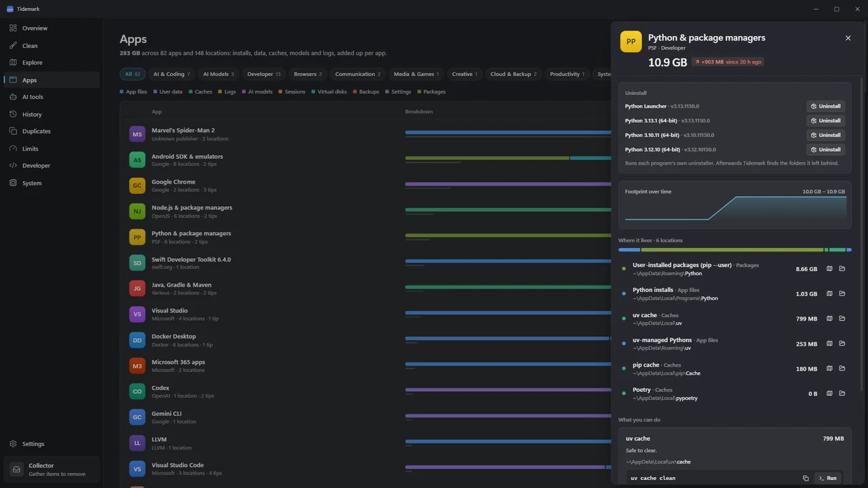This screenshot has width=868, height=488.
Task: Open folder for User-installed packages (pip --user)
Action: [x=842, y=269]
